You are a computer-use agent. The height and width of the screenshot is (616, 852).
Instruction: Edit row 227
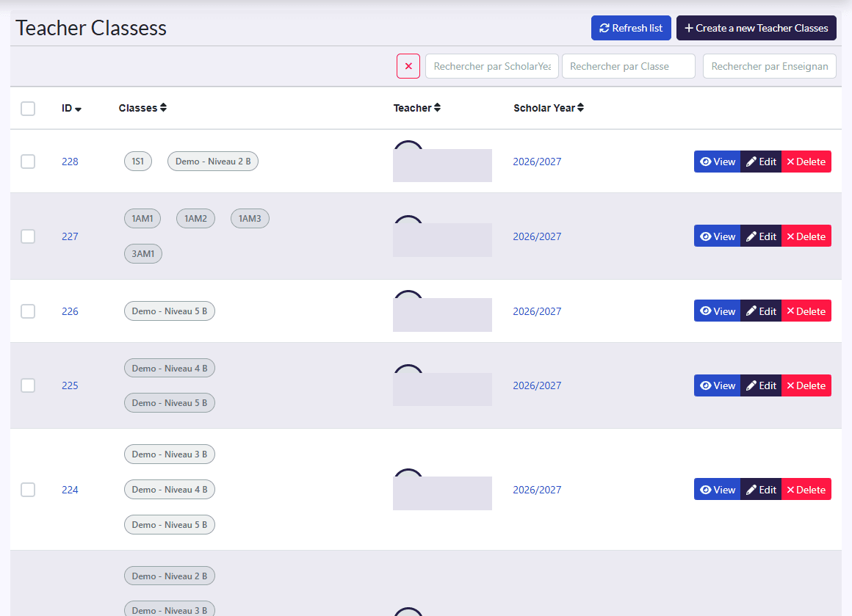click(x=761, y=236)
